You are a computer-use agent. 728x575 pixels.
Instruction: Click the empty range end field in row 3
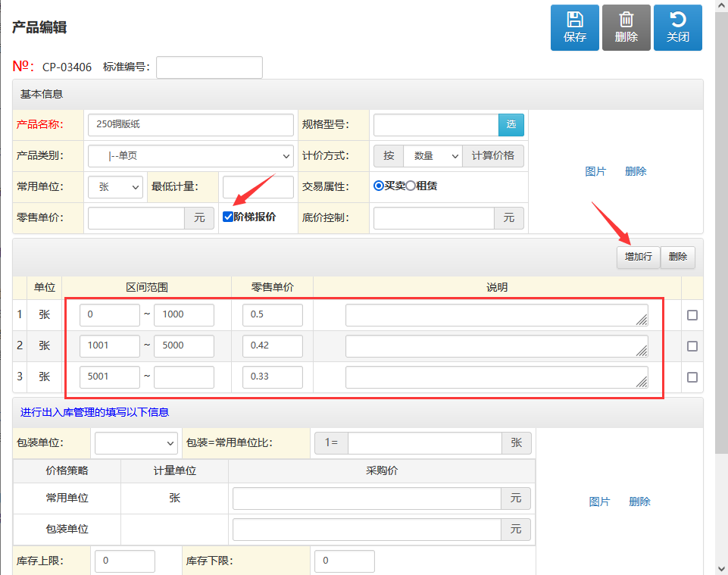tap(184, 377)
